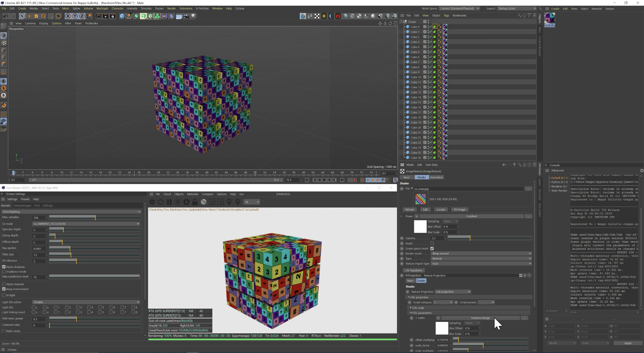Open the MoGraph menu
The image size is (644, 353).
[102, 8]
